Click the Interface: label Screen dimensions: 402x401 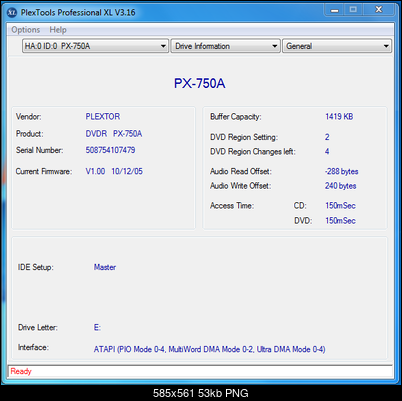33,348
